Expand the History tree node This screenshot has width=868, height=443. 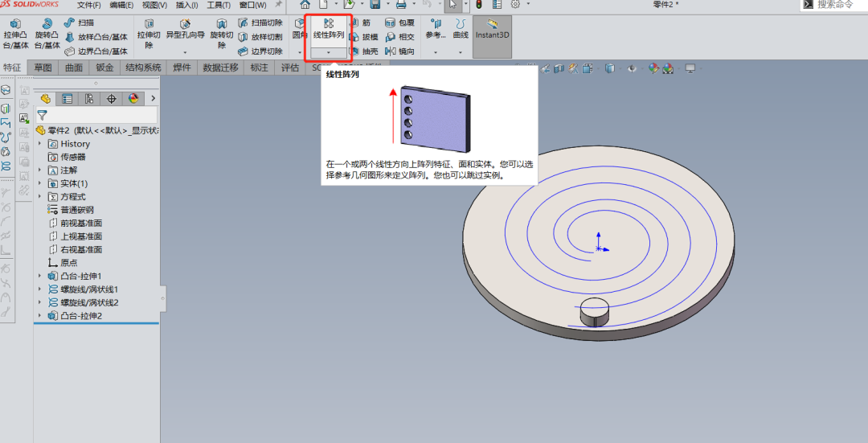40,143
